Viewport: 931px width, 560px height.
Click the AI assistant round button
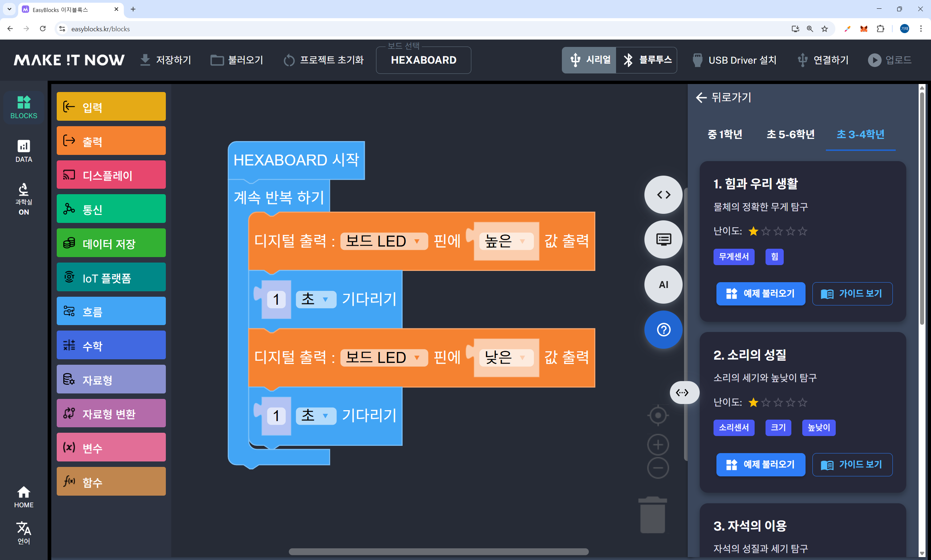pos(663,284)
